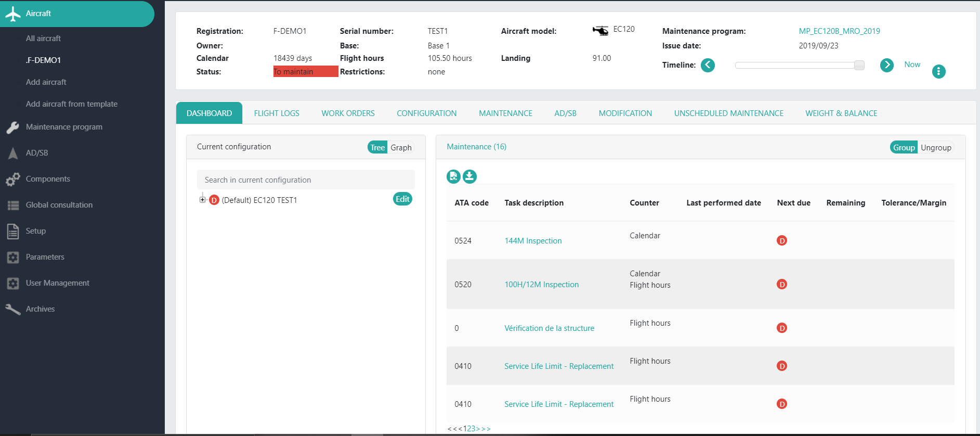Expand the EC120 TEST1 tree node
This screenshot has width=980, height=436.
203,199
